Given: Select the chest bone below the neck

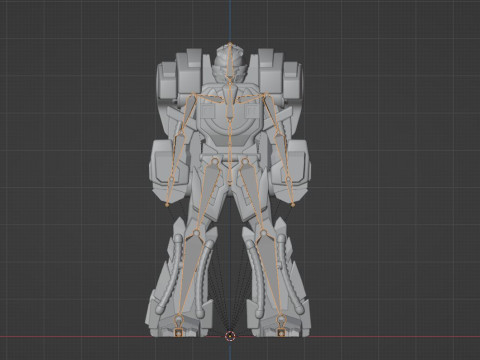Looking at the screenshot, I should point(230,101).
